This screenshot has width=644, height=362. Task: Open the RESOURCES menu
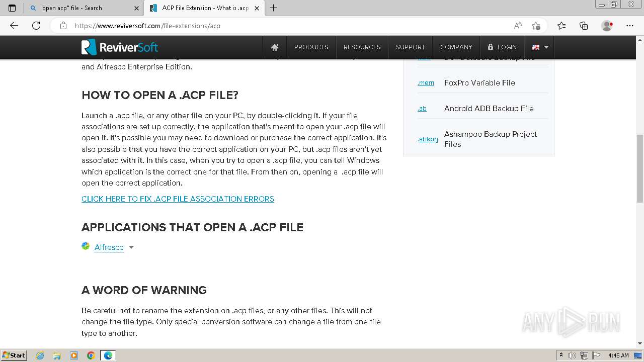[x=362, y=47]
